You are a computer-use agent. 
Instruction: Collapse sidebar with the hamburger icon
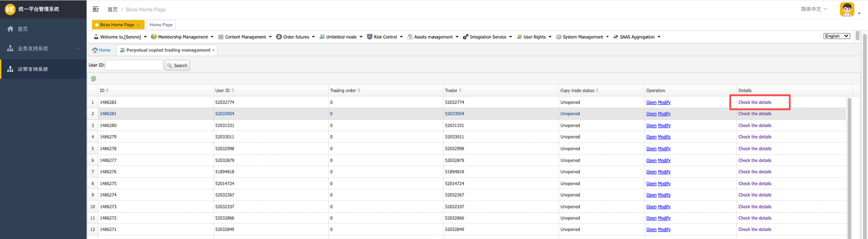[95, 9]
